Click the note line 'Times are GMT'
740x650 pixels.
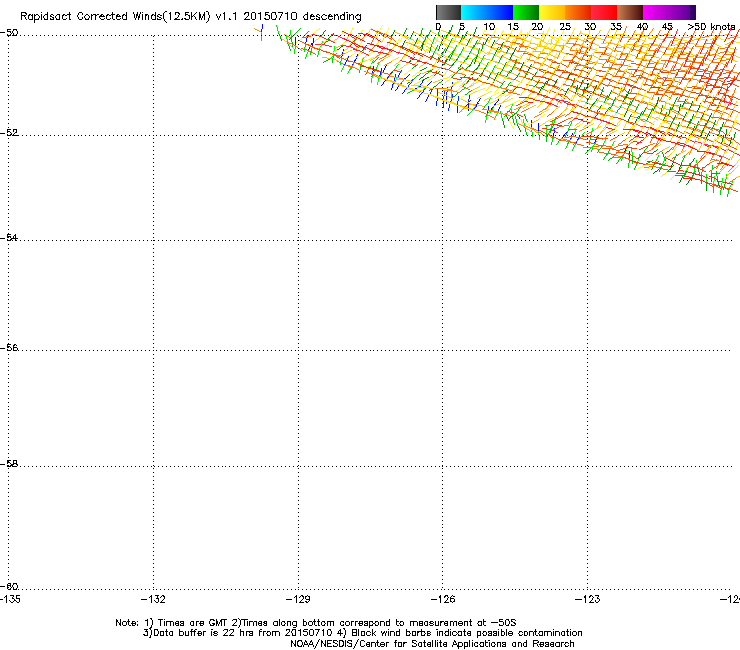click(x=193, y=623)
